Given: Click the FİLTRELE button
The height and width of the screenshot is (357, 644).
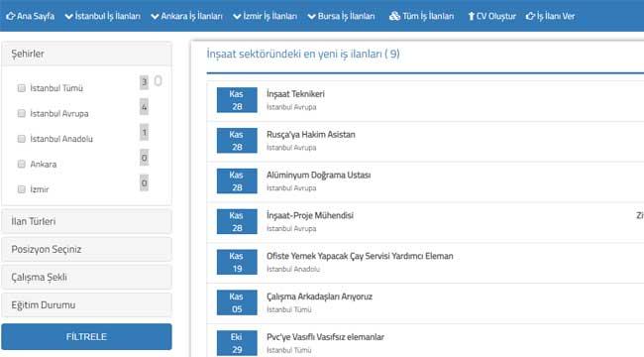Looking at the screenshot, I should [86, 337].
